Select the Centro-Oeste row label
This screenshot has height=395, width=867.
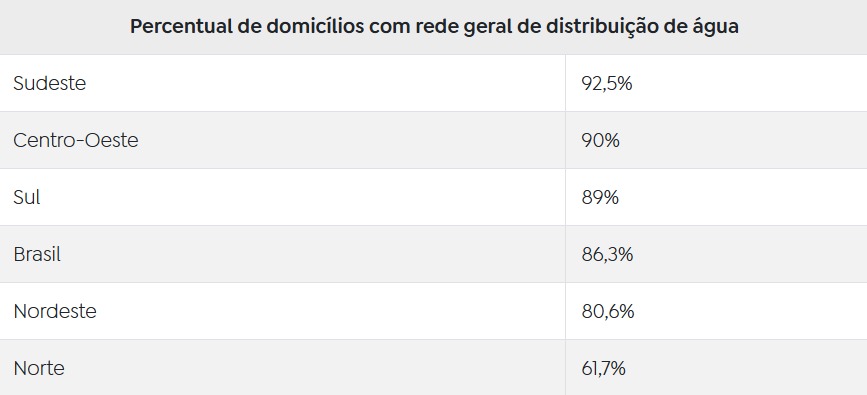click(x=76, y=140)
